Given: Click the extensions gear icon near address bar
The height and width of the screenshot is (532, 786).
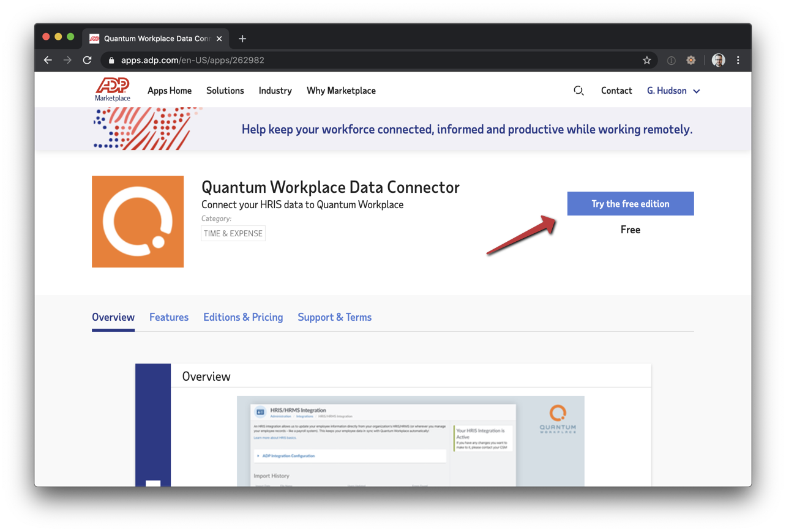Looking at the screenshot, I should [691, 60].
